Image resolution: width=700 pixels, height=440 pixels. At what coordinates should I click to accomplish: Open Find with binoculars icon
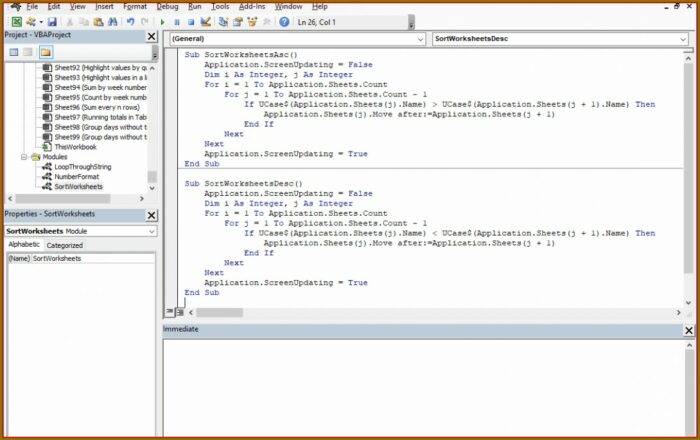pyautogui.click(x=112, y=22)
